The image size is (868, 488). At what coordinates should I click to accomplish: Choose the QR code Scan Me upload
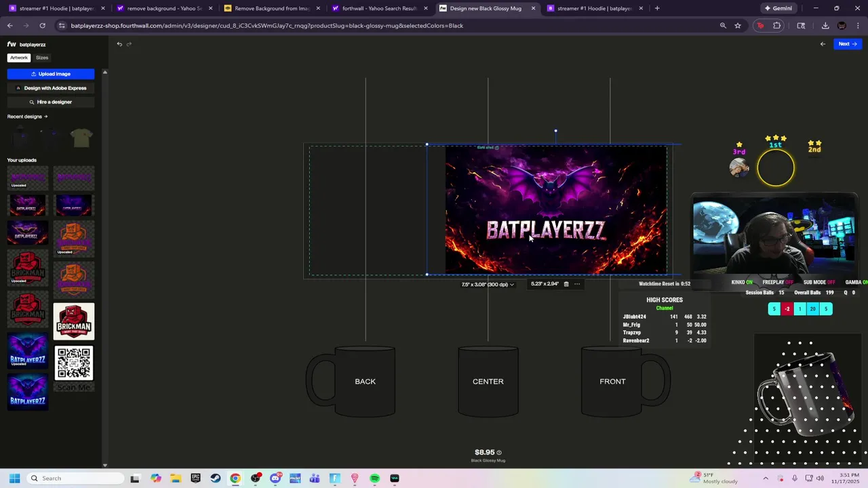click(74, 368)
